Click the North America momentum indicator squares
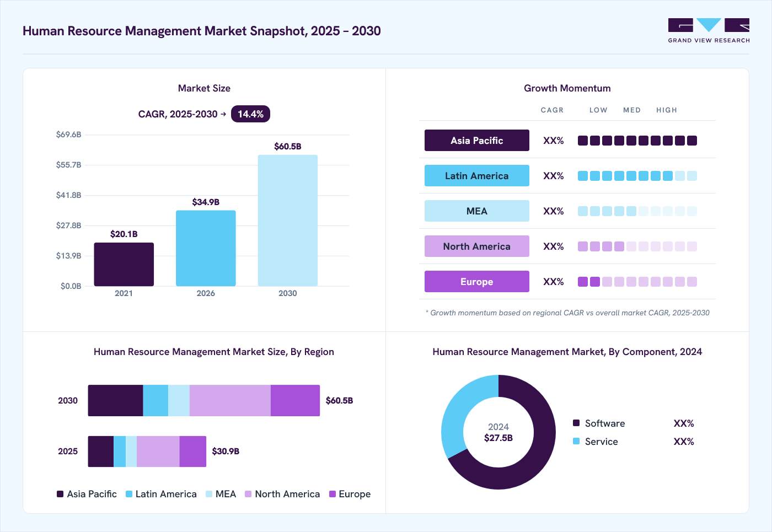The image size is (772, 532). pos(637,246)
